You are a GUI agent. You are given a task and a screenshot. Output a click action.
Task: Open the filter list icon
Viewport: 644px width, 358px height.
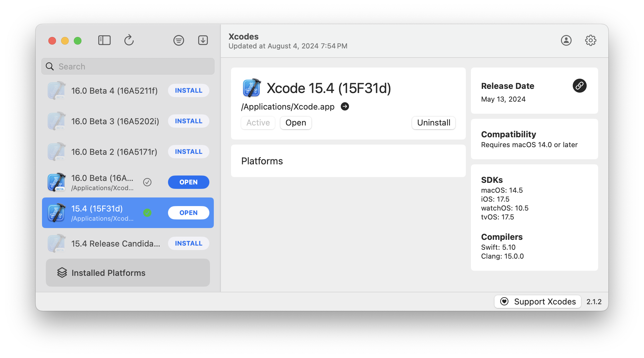[x=178, y=40]
